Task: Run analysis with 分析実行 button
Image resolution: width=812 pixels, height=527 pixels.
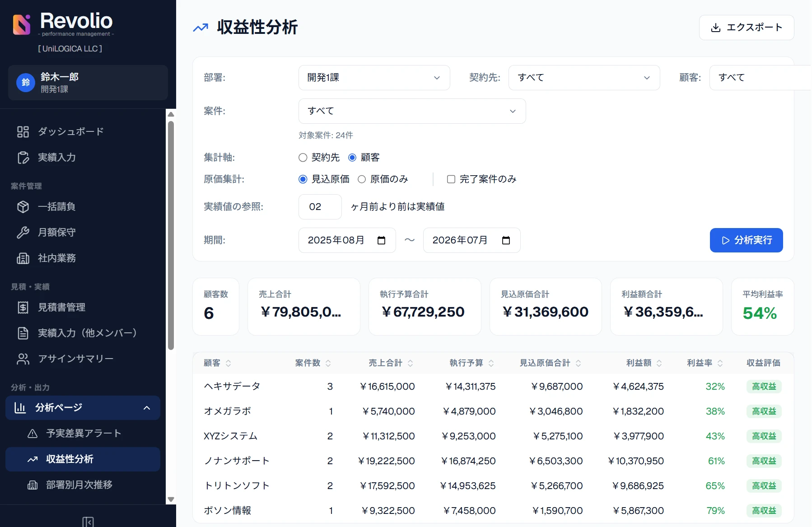Action: (747, 240)
